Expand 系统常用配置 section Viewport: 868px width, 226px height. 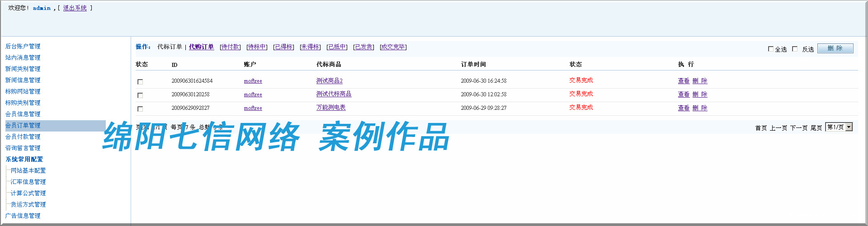tap(24, 160)
